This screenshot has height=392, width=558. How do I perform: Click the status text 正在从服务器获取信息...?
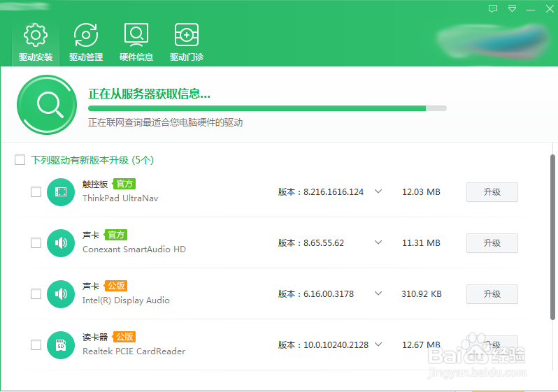point(149,94)
